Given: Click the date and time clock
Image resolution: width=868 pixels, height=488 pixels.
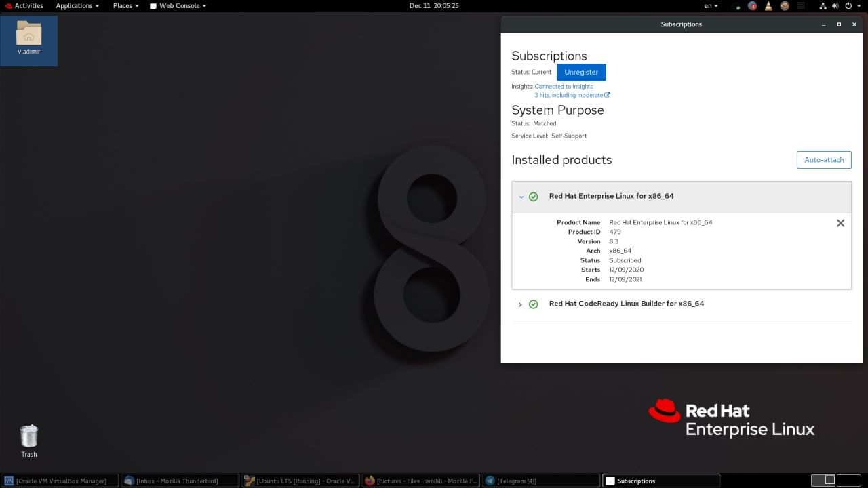Looking at the screenshot, I should [434, 5].
